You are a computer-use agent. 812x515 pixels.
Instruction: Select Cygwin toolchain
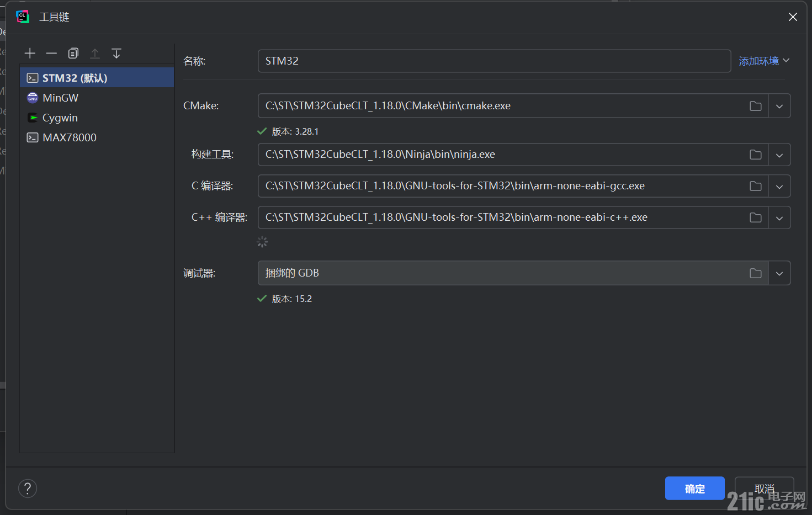coord(97,118)
